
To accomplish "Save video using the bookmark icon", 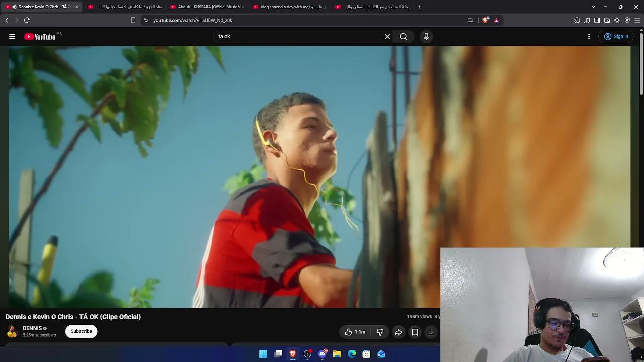I will tap(415, 332).
